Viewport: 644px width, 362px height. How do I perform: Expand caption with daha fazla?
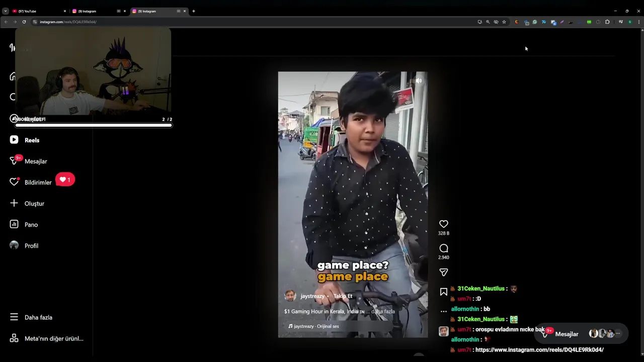(383, 311)
